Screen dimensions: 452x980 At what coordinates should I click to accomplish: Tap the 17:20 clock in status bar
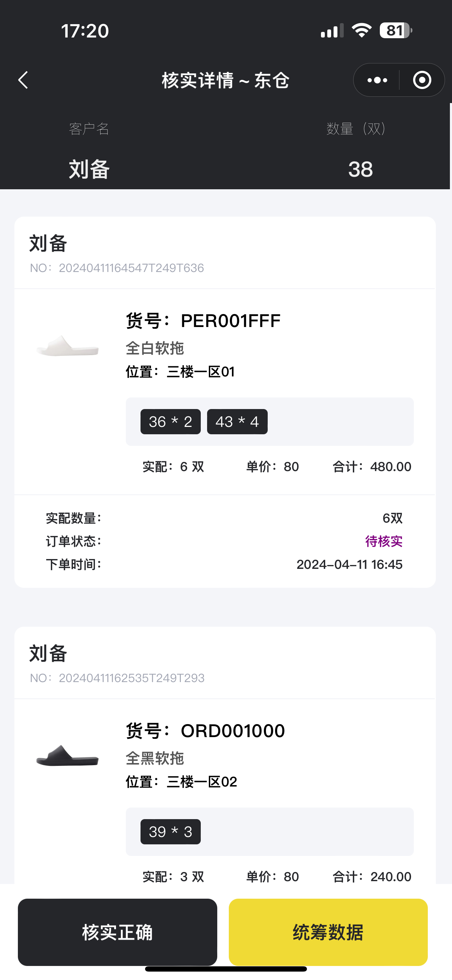point(85,31)
